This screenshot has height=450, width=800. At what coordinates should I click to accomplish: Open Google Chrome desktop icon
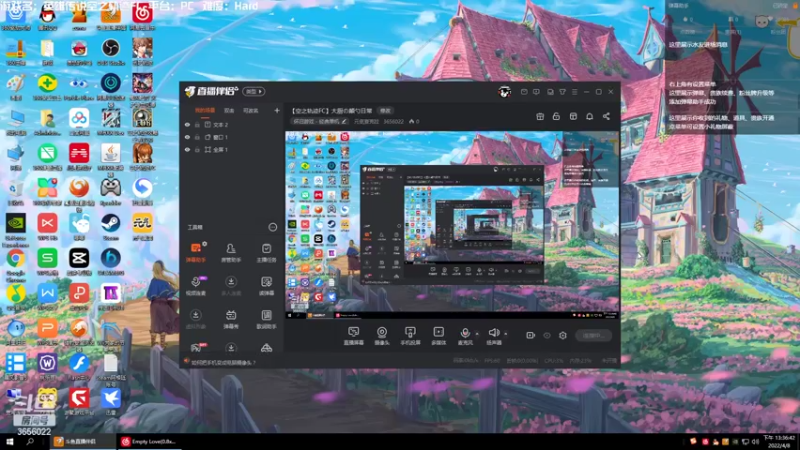pos(16,264)
